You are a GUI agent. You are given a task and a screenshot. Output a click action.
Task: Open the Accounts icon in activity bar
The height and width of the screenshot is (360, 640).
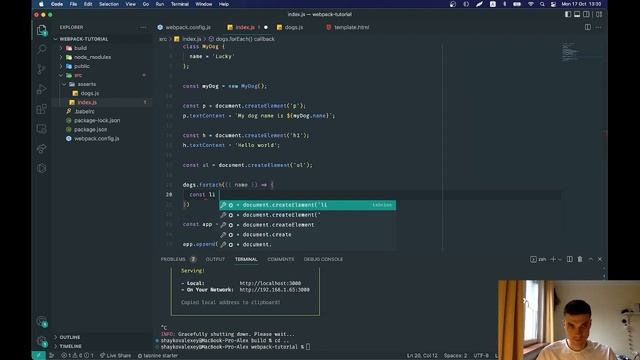pos(42,322)
